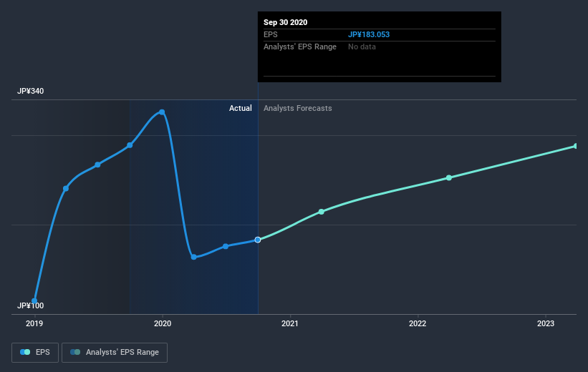Image resolution: width=588 pixels, height=372 pixels.
Task: Toggle the Analysts' EPS Range legend
Action: click(115, 352)
